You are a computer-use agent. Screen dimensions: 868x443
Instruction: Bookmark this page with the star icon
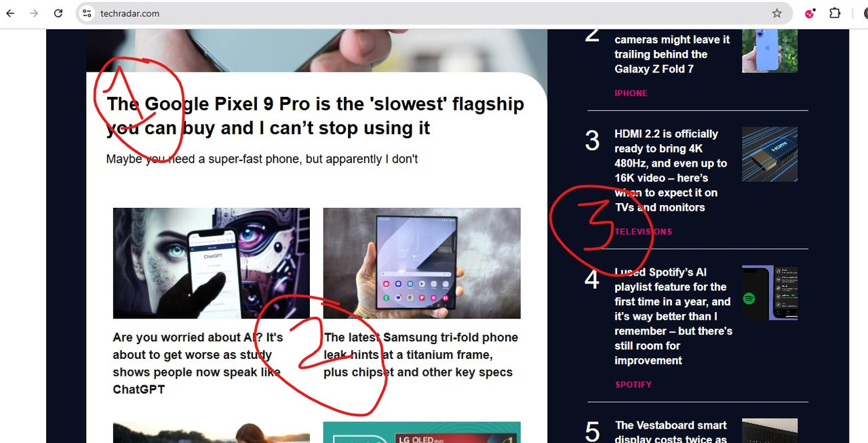777,14
